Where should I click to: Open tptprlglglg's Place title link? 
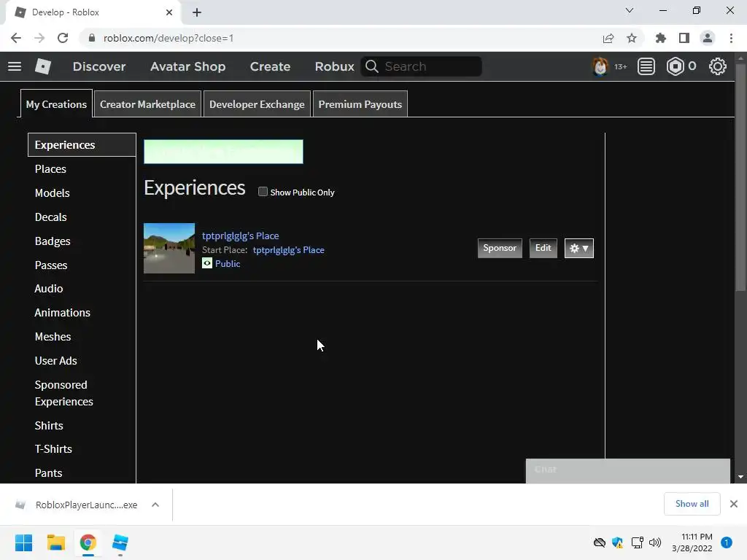click(241, 236)
